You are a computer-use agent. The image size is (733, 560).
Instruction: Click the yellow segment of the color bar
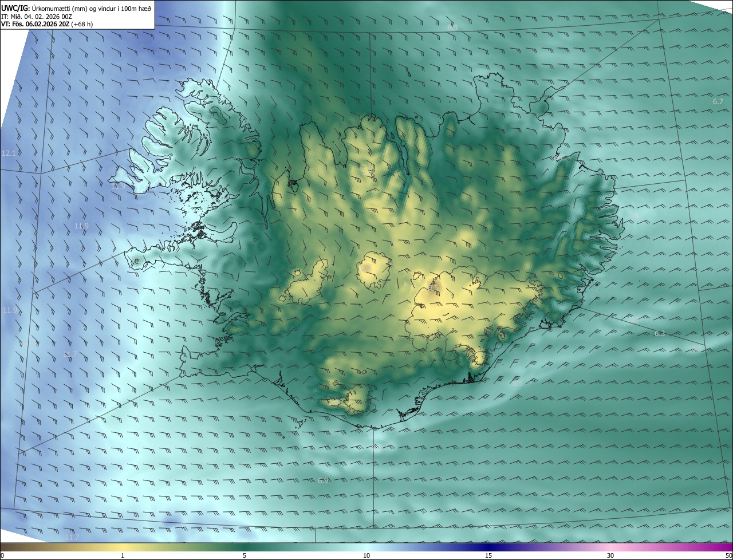point(123,547)
